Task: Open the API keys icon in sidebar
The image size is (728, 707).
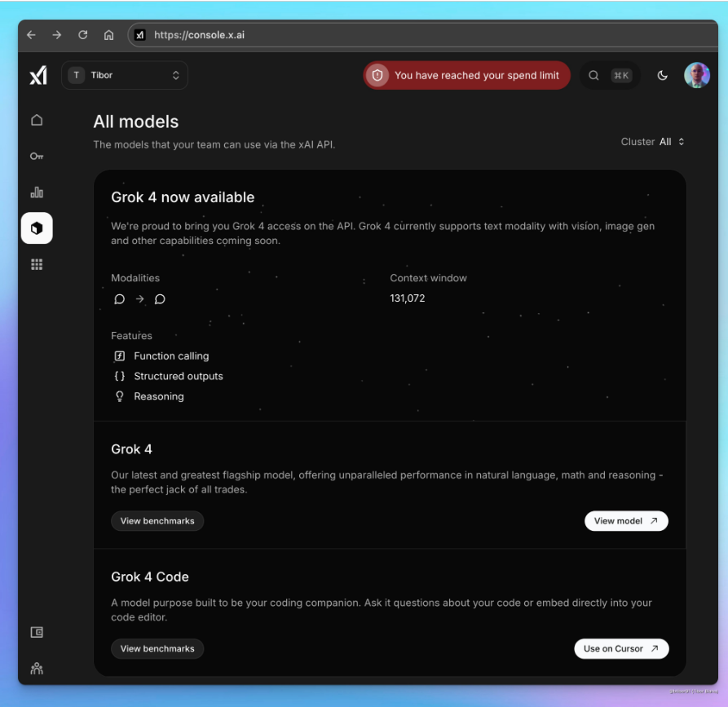Action: 37,157
